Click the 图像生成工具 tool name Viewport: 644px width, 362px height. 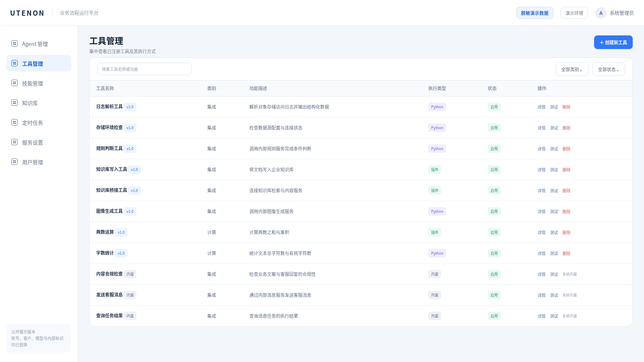(109, 211)
